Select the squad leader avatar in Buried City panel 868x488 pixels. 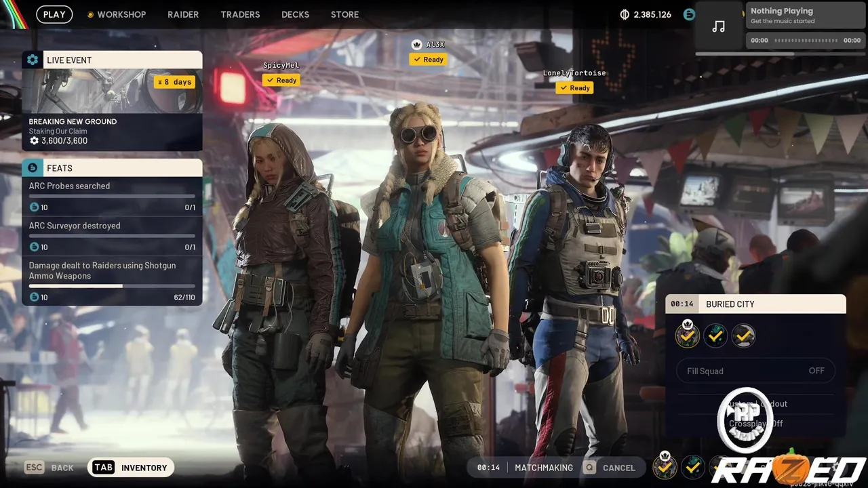click(x=688, y=335)
